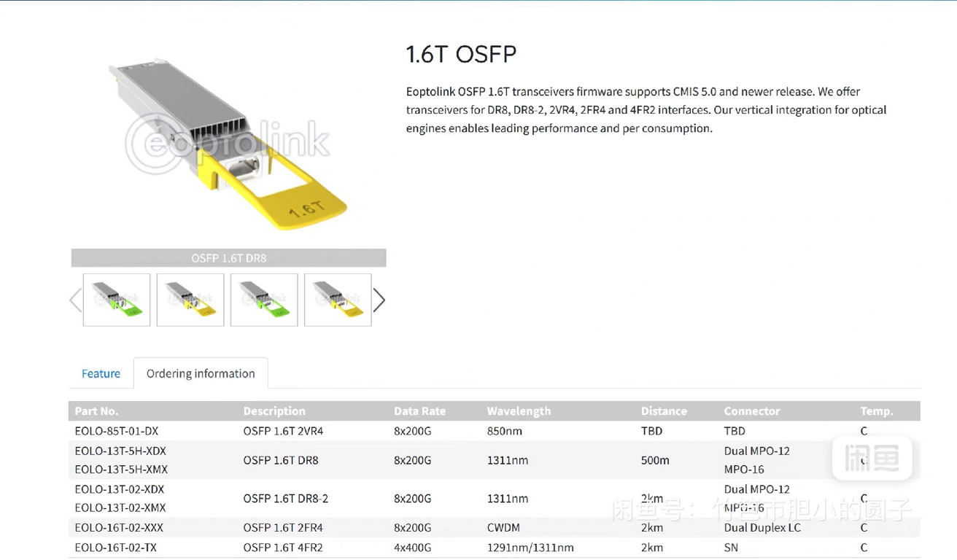Click the Distance column header

point(664,411)
